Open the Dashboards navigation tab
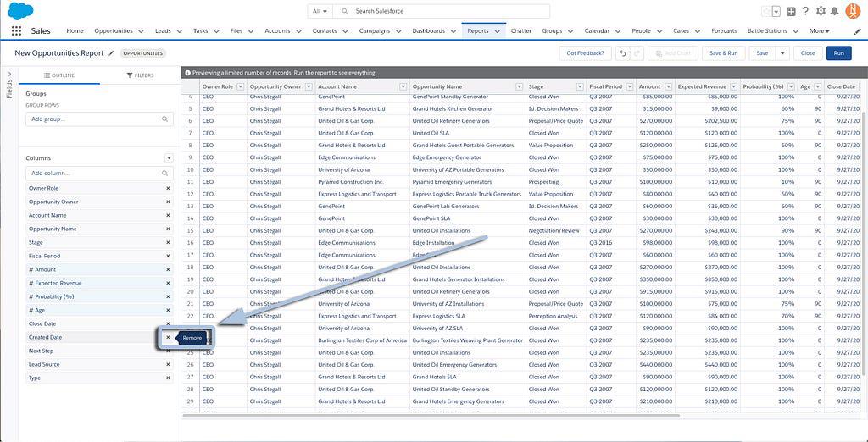 [x=428, y=31]
